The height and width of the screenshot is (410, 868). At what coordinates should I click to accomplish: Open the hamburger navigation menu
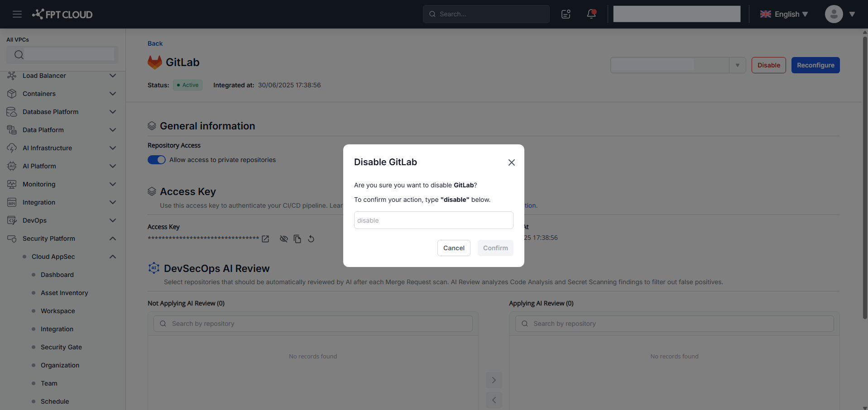(x=17, y=14)
